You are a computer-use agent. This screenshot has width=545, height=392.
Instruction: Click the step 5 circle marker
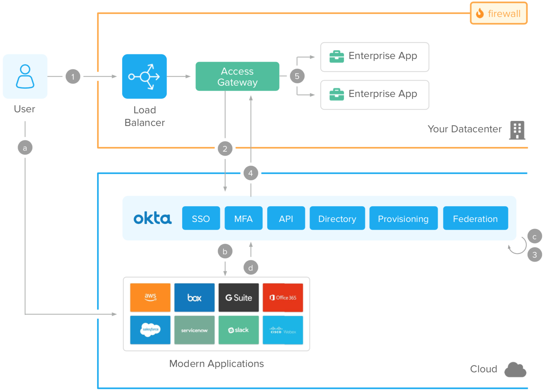297,76
